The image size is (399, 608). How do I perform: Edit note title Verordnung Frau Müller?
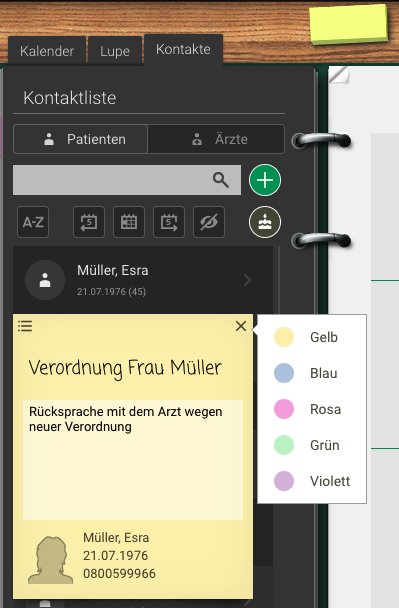[125, 368]
